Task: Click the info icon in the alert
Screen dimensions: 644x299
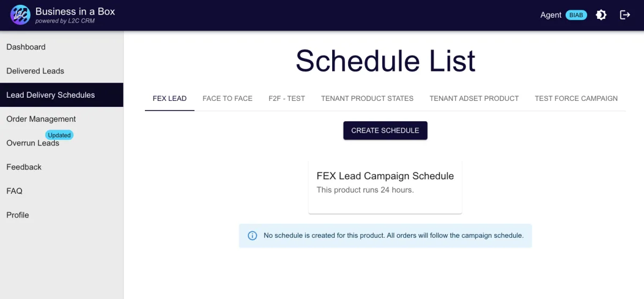Action: point(252,236)
